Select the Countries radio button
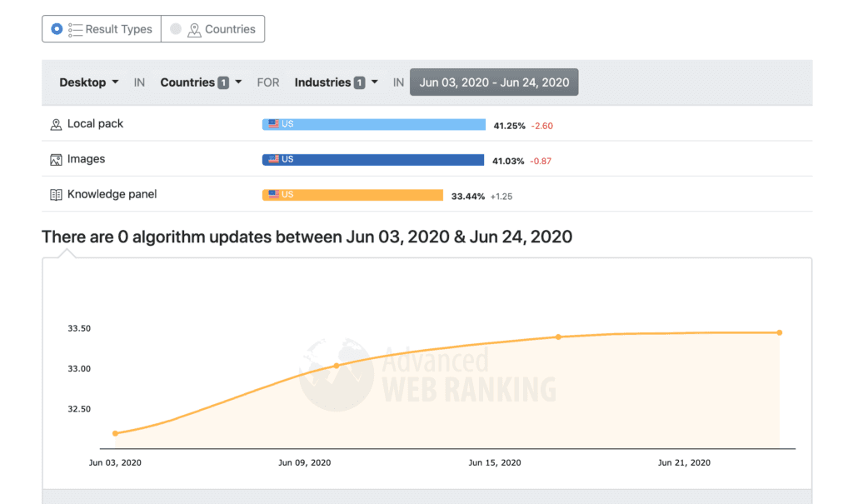 (175, 29)
